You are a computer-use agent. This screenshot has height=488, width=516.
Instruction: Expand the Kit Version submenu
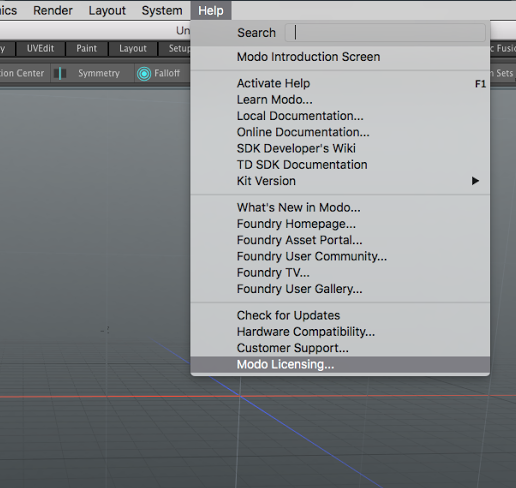(340, 181)
